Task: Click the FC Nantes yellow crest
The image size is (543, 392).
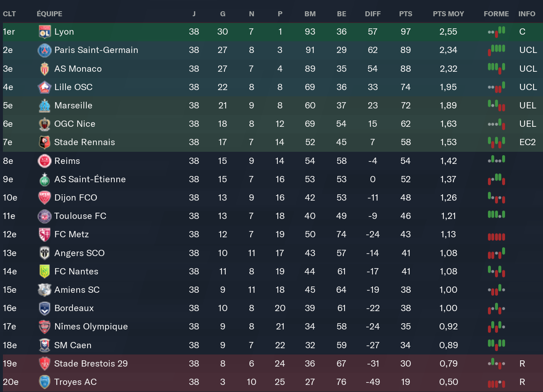Action: click(45, 271)
